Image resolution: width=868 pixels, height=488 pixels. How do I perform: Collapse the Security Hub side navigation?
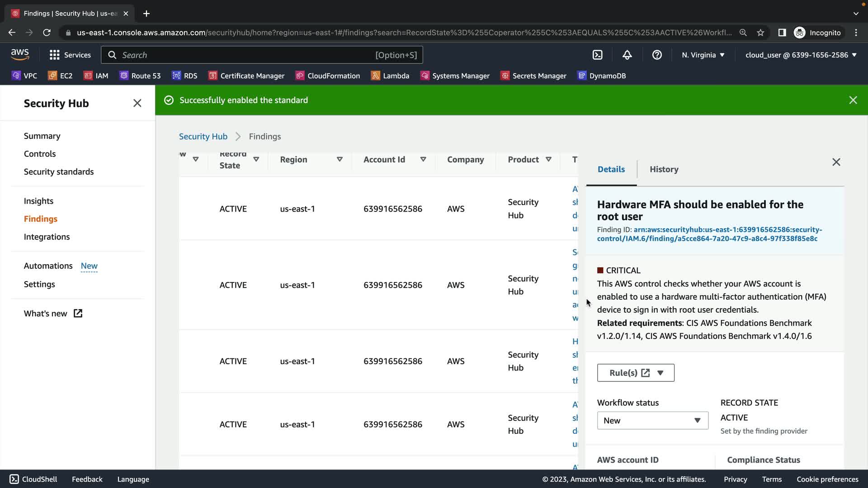coord(137,103)
